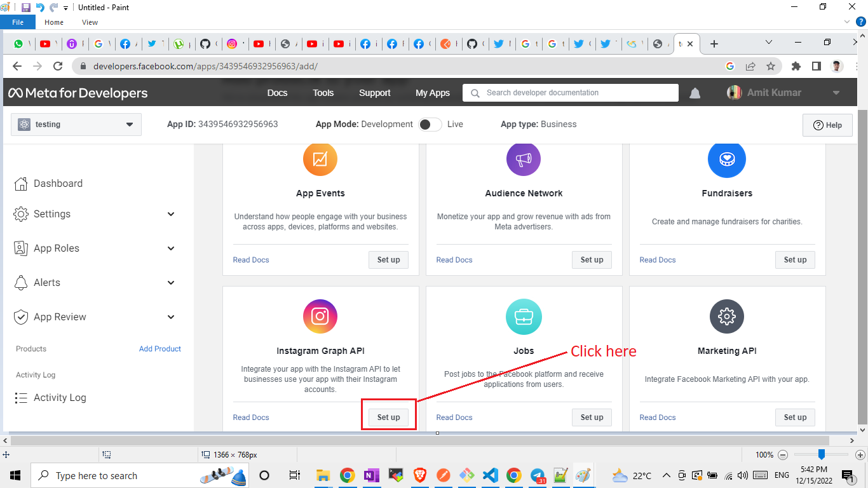
Task: Open the My Apps menu
Action: coord(433,92)
